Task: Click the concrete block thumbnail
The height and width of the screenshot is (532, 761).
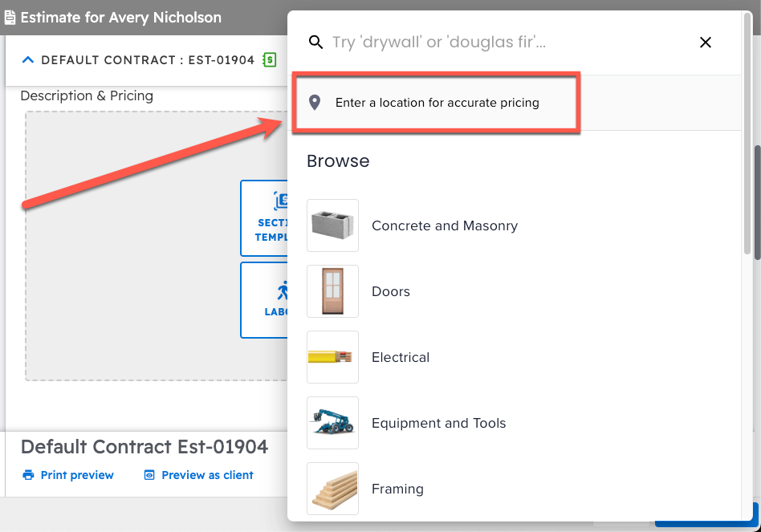Action: pos(332,225)
